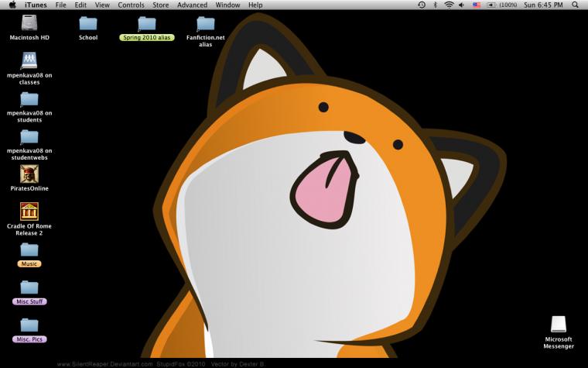Select the PiratesOnline app icon

tap(29, 174)
